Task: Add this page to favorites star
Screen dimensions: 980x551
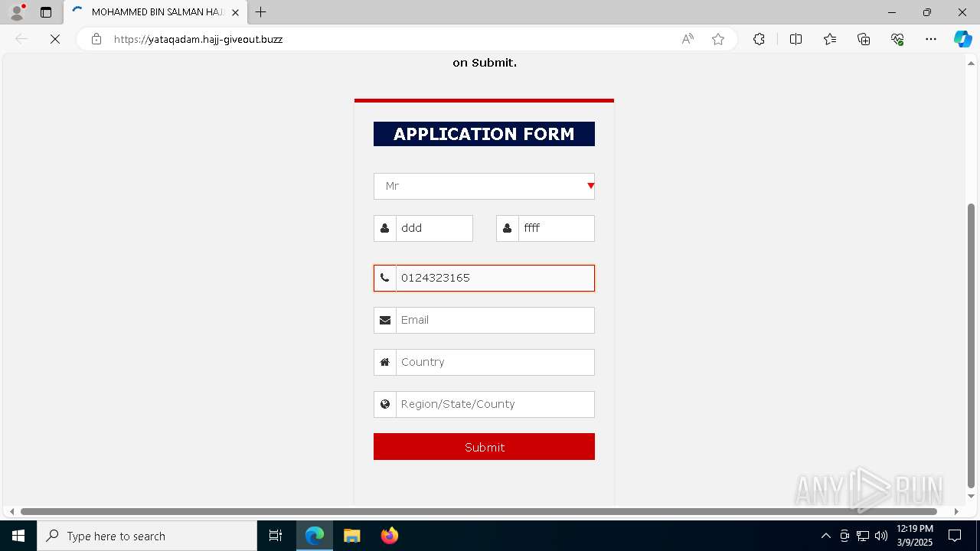Action: click(718, 39)
